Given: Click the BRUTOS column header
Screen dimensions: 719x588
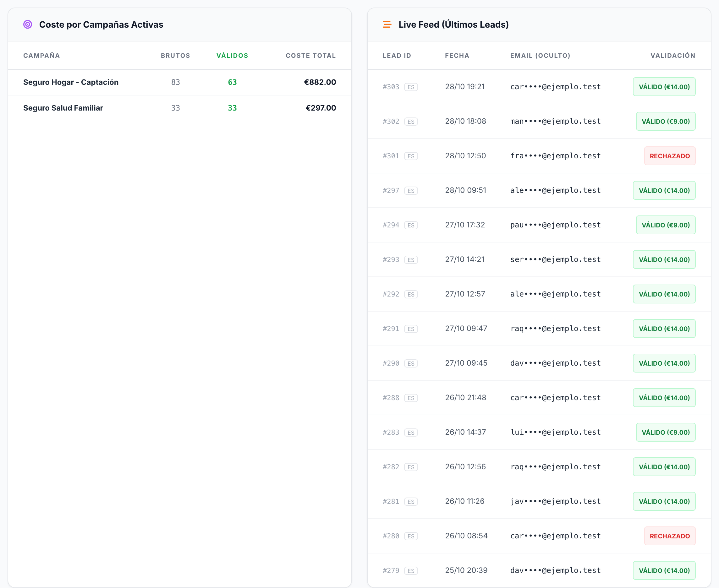Looking at the screenshot, I should [176, 56].
